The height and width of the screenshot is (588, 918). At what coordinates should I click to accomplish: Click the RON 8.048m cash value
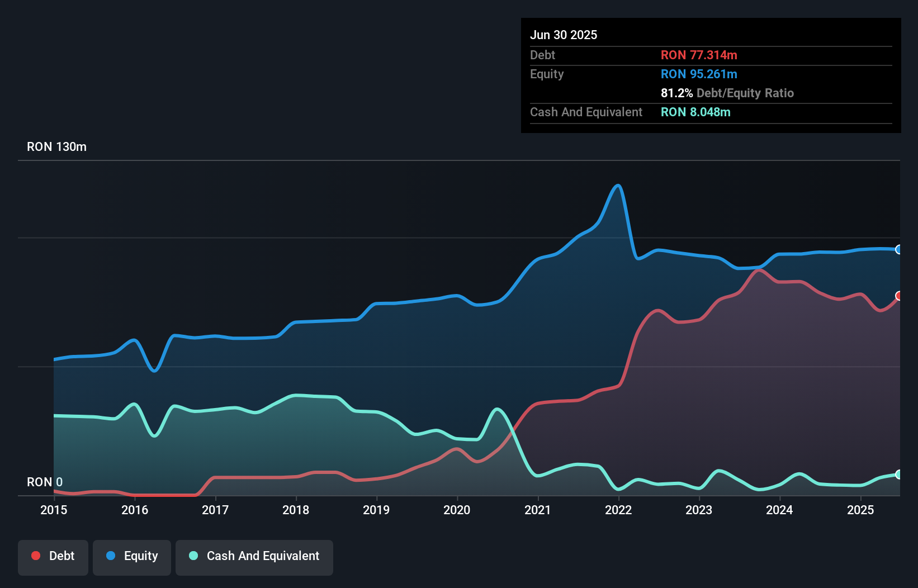pyautogui.click(x=695, y=112)
